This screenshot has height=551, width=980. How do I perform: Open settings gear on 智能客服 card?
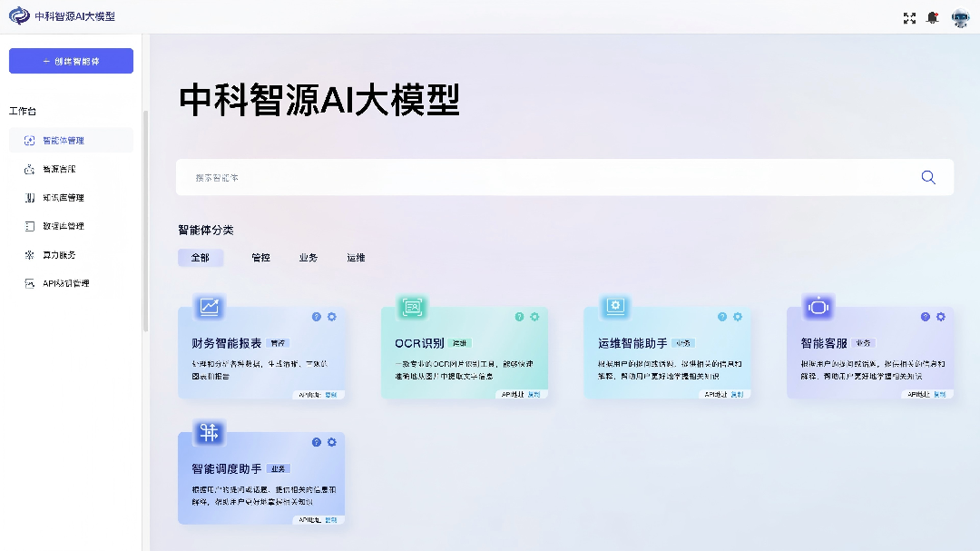pyautogui.click(x=941, y=317)
